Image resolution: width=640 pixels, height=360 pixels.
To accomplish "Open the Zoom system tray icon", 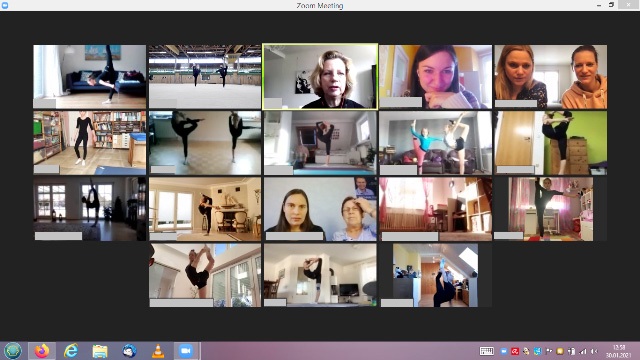I will 504,351.
